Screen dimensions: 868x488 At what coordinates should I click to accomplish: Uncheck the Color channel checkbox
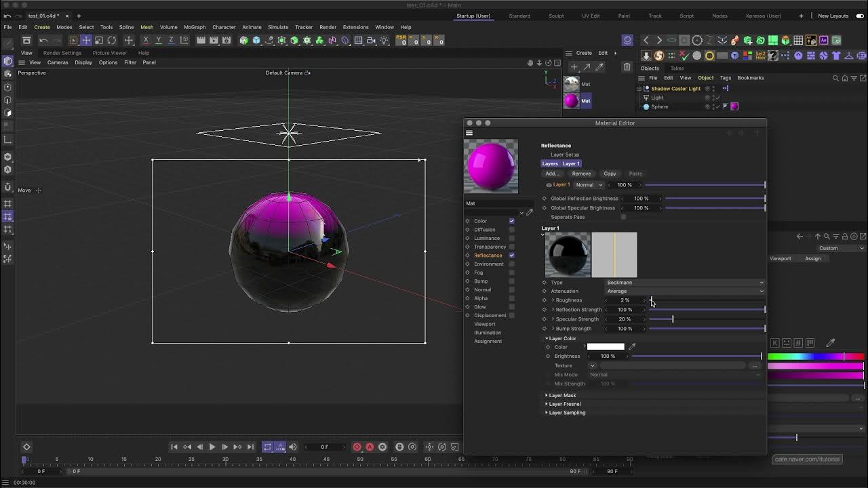[x=511, y=221]
